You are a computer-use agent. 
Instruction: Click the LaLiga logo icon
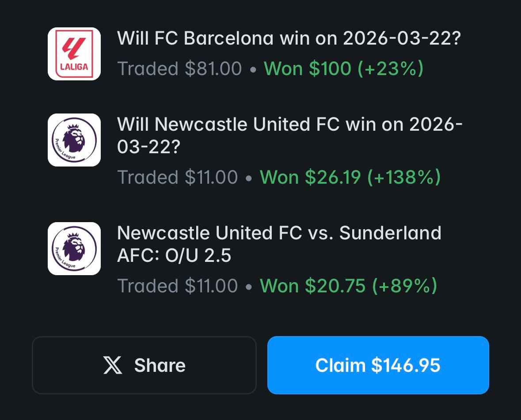tap(74, 54)
